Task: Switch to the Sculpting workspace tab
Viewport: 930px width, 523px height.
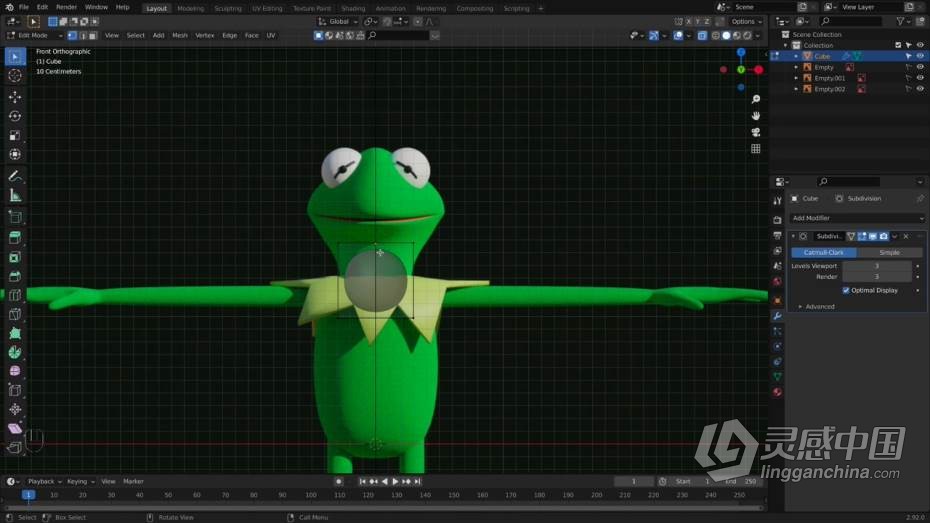Action: tap(228, 8)
